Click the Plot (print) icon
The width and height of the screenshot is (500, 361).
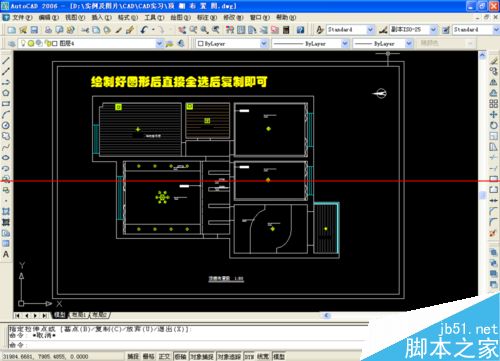pyautogui.click(x=48, y=30)
